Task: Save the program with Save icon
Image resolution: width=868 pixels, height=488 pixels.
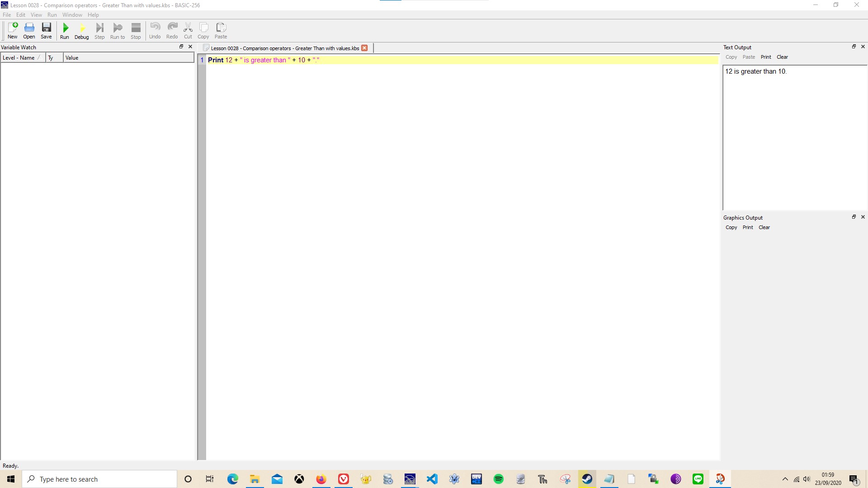Action: click(46, 30)
